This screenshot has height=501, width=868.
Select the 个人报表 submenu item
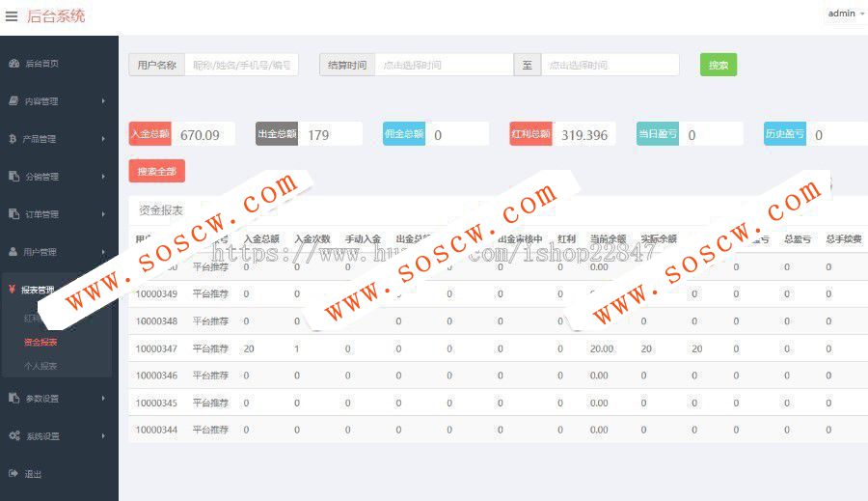pos(41,366)
